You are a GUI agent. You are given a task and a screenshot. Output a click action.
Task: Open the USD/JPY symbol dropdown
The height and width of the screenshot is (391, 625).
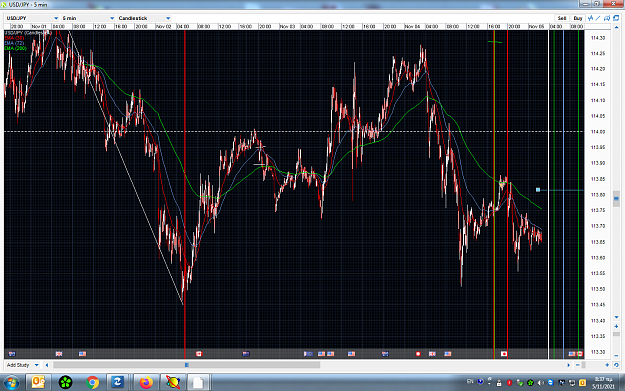32,18
